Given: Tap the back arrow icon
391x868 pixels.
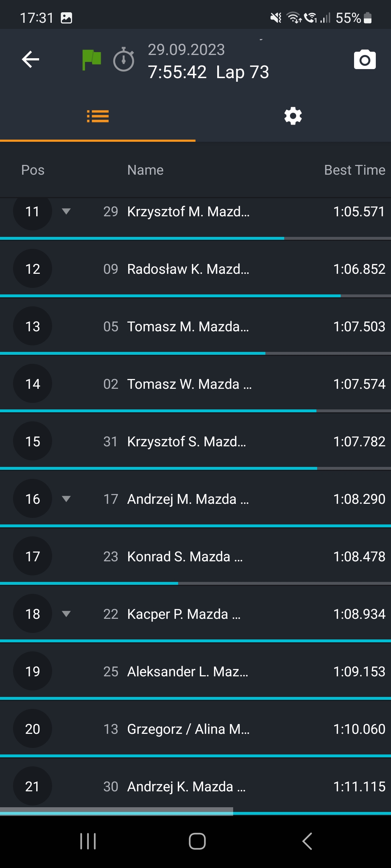Looking at the screenshot, I should pos(30,60).
